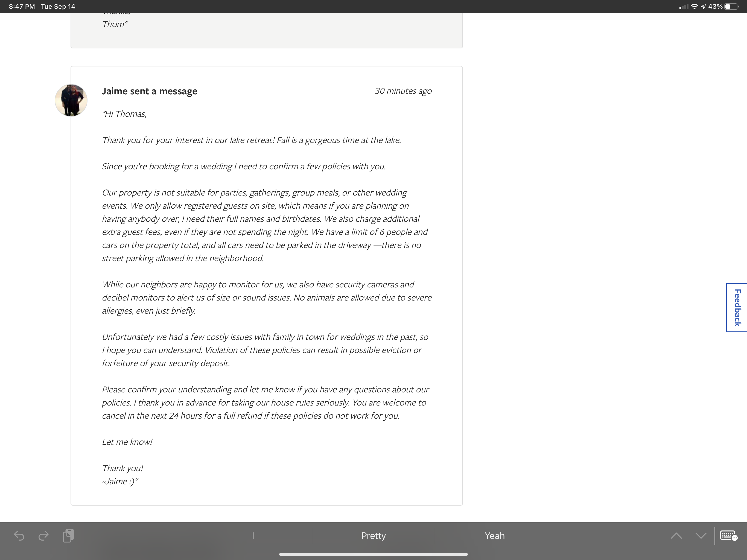Tap the Paste clipboard icon

69,536
